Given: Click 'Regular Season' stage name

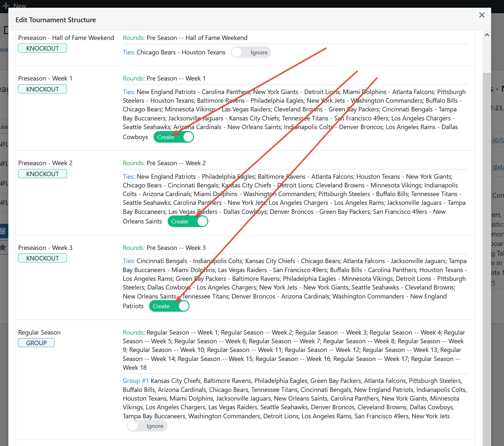Looking at the screenshot, I should [39, 332].
